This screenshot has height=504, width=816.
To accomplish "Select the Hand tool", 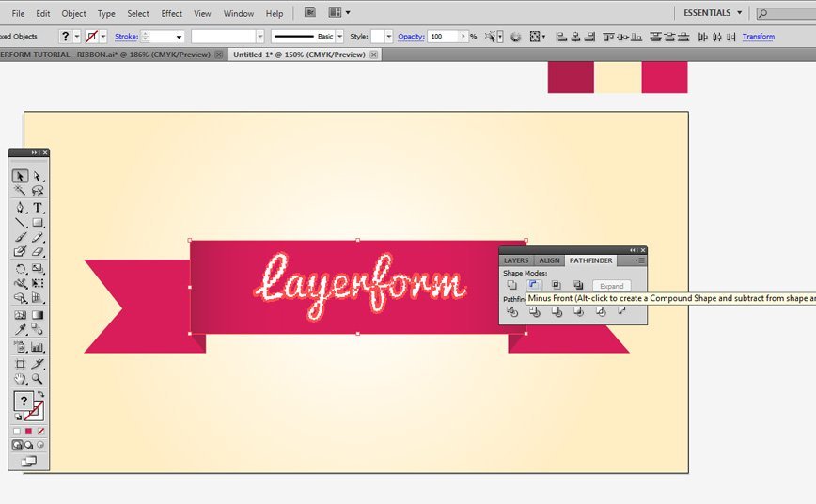I will pos(21,379).
